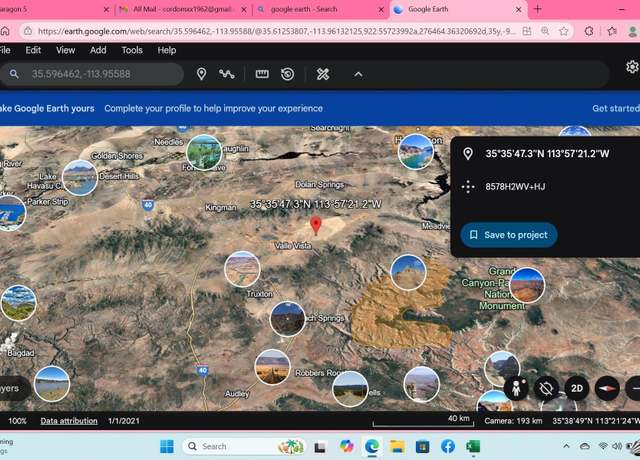Click the orbit rotation icon
Image resolution: width=640 pixels, height=460 pixels.
click(546, 388)
